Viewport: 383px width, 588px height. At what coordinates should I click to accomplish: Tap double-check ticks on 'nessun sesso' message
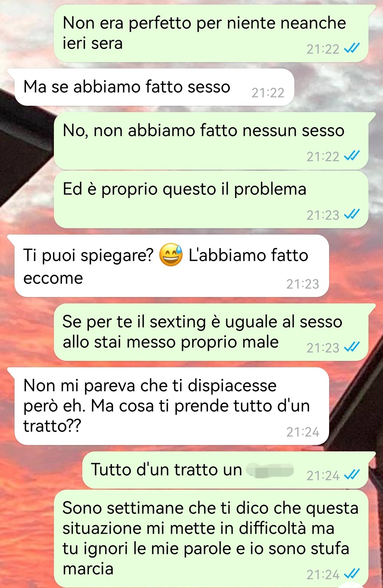pyautogui.click(x=352, y=156)
